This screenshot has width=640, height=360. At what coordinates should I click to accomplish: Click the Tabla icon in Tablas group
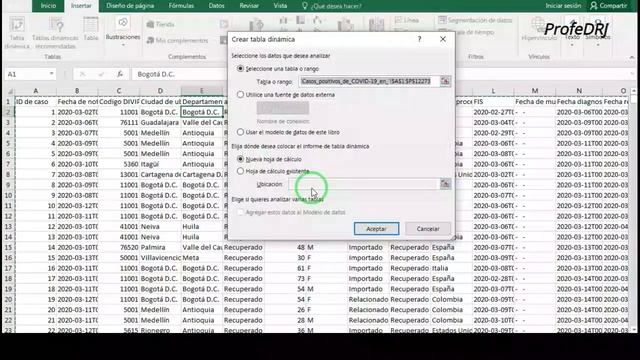[x=91, y=29]
